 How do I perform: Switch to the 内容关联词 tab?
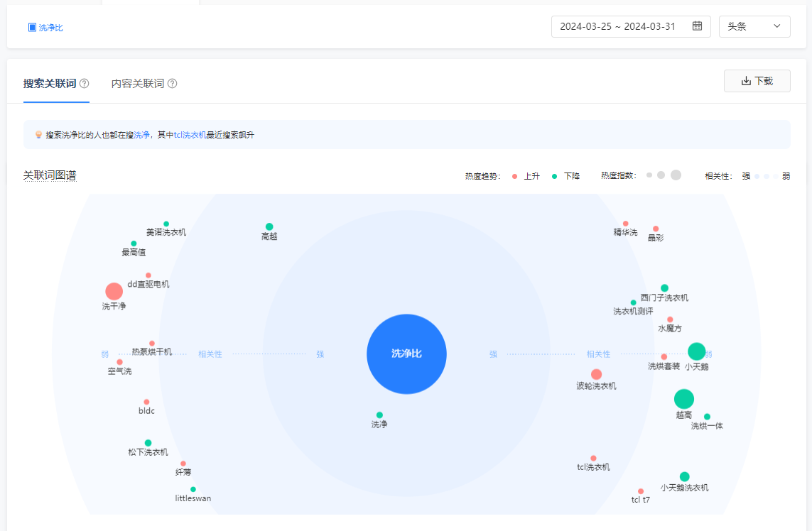[138, 83]
